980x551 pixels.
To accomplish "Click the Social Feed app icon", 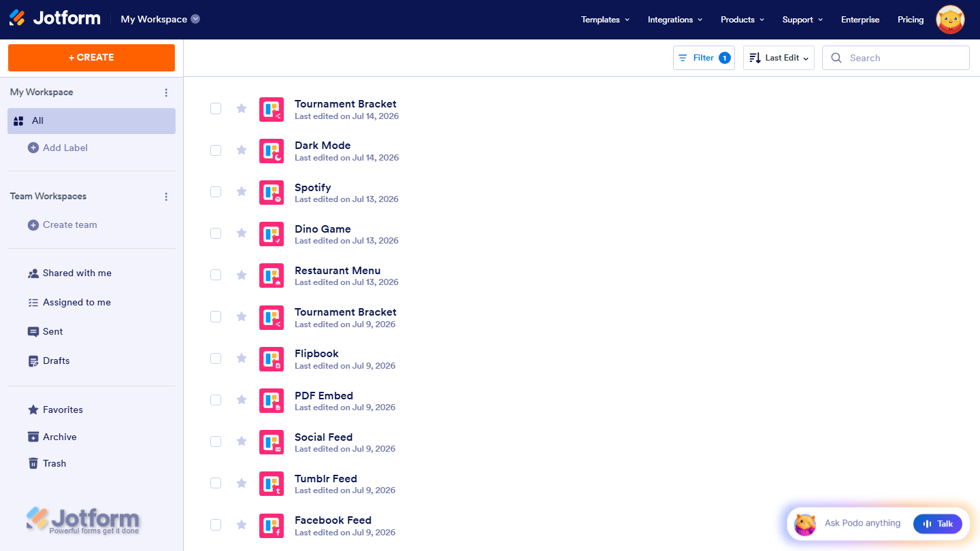I will [272, 442].
